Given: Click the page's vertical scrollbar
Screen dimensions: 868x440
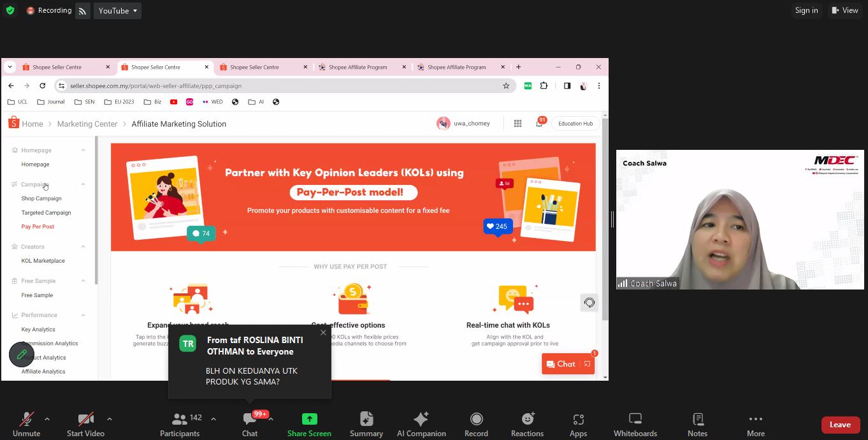Looking at the screenshot, I should pos(605,220).
